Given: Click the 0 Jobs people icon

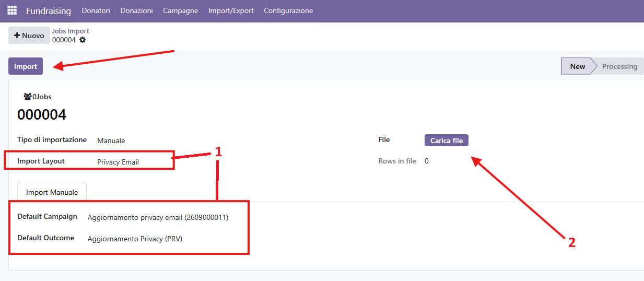Looking at the screenshot, I should [x=28, y=97].
